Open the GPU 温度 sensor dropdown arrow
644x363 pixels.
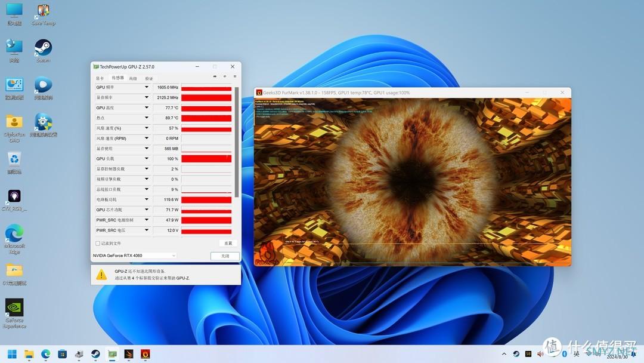(x=146, y=107)
